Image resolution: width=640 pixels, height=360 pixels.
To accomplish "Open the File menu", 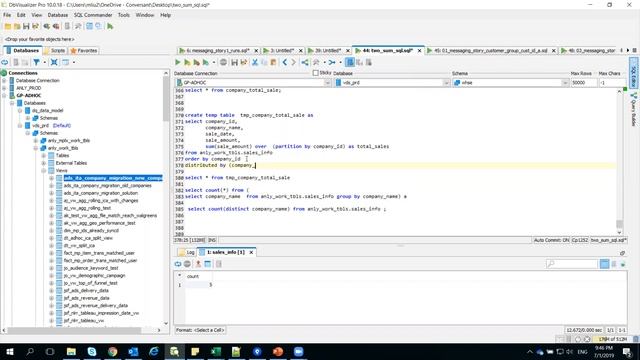I will click(7, 15).
